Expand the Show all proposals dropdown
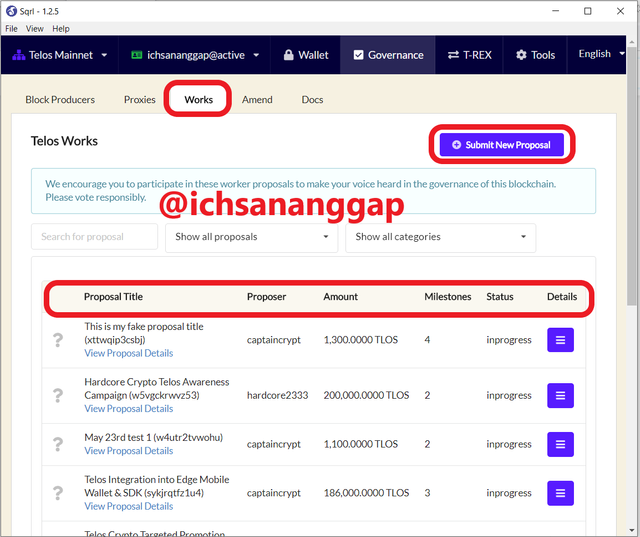The width and height of the screenshot is (640, 537). tap(251, 237)
